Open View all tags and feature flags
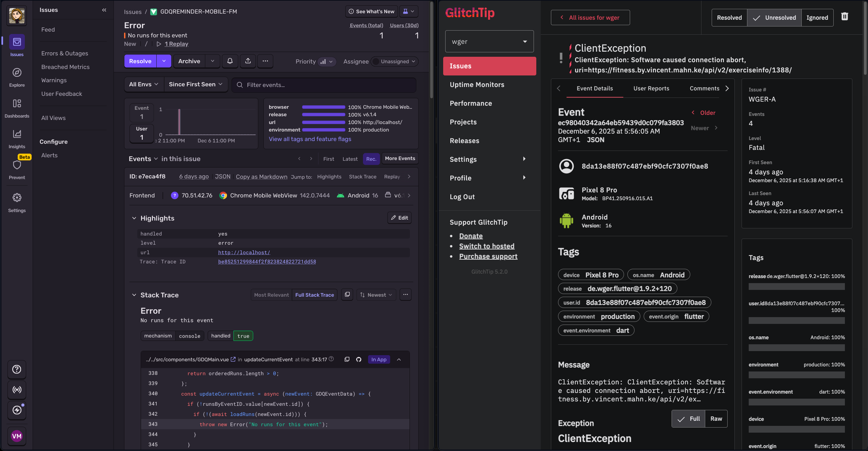The height and width of the screenshot is (451, 868). (310, 139)
